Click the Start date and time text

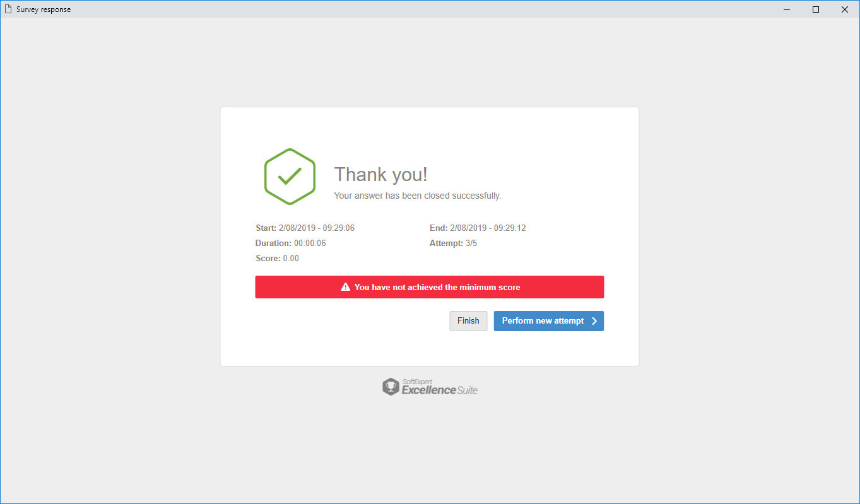click(x=305, y=228)
